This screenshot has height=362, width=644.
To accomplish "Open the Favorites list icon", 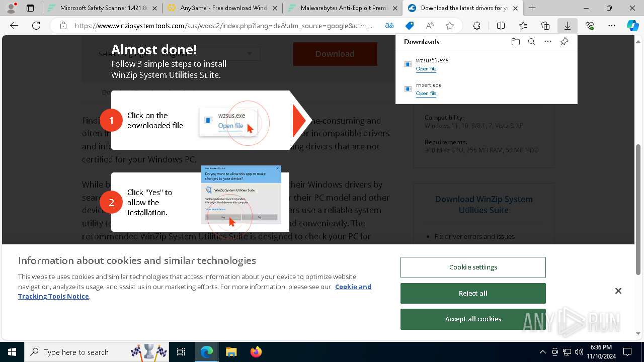I will (523, 26).
